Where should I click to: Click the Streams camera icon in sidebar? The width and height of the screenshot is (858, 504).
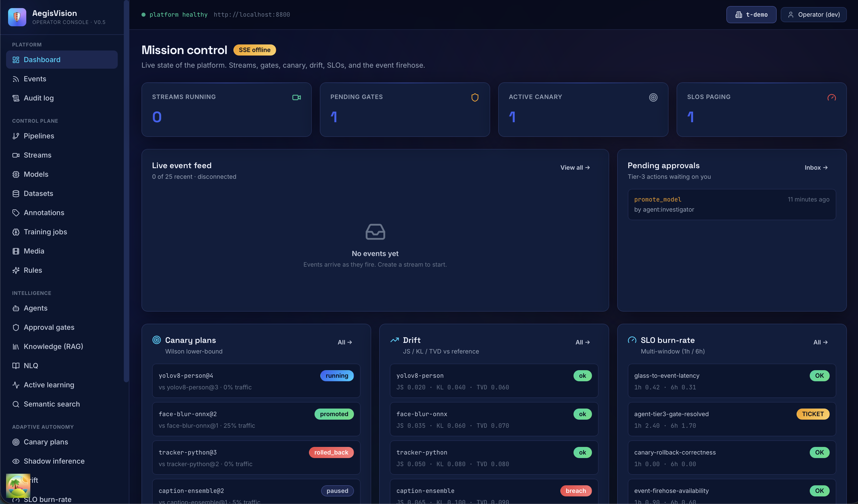click(16, 155)
